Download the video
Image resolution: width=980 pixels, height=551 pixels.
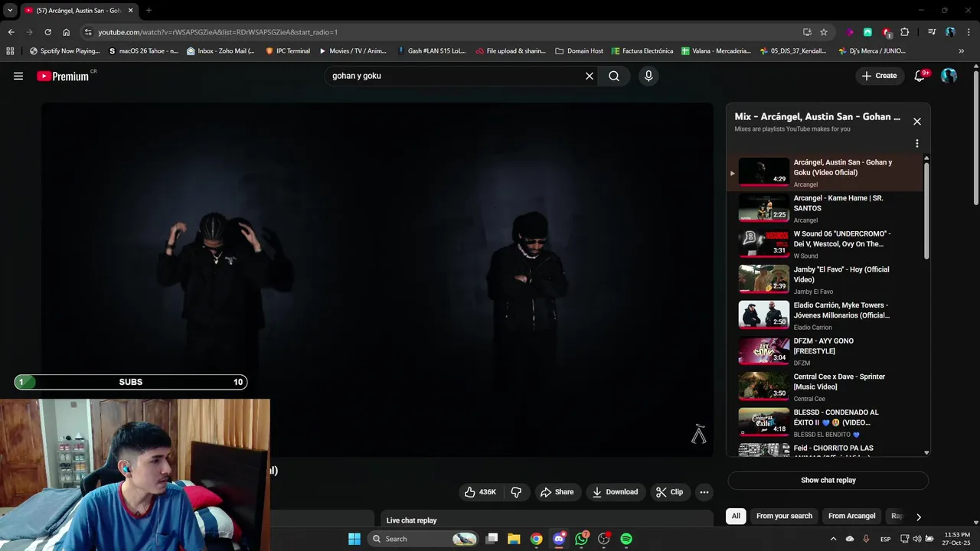coord(615,492)
